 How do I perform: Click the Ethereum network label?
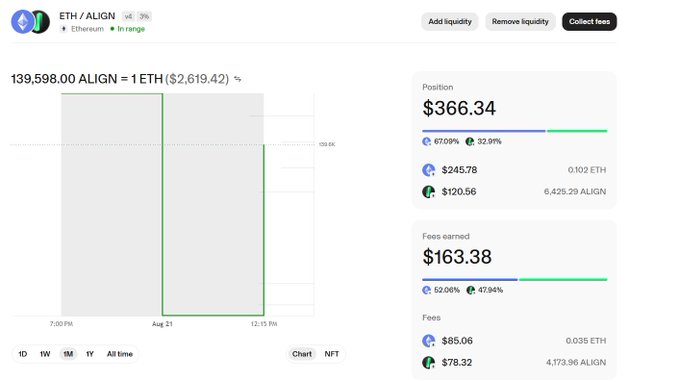coord(87,29)
